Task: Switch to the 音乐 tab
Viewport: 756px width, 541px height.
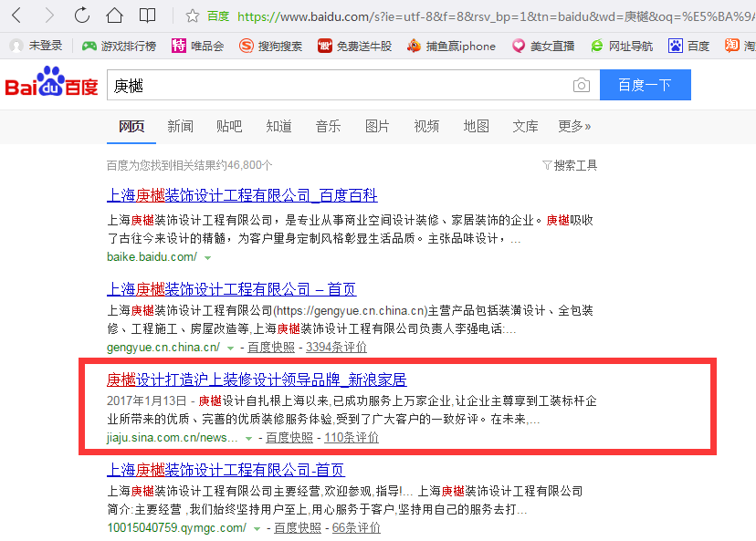Action: click(x=328, y=126)
